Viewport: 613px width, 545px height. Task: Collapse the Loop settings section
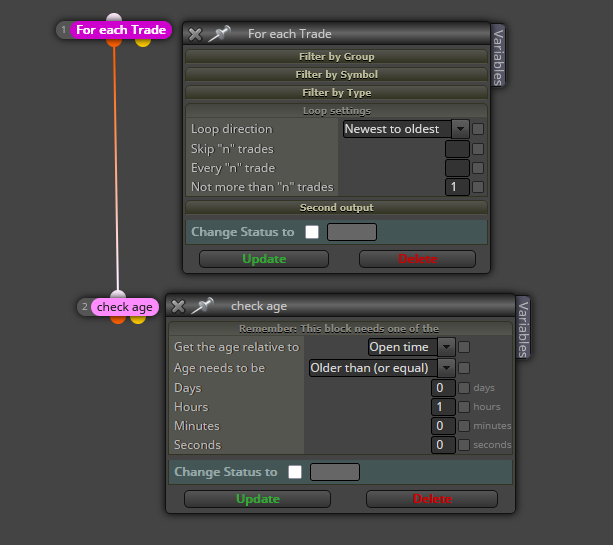[x=336, y=111]
